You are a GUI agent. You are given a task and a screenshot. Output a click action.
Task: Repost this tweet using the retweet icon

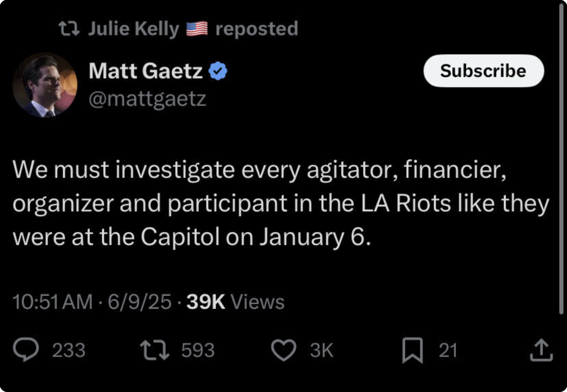[155, 350]
